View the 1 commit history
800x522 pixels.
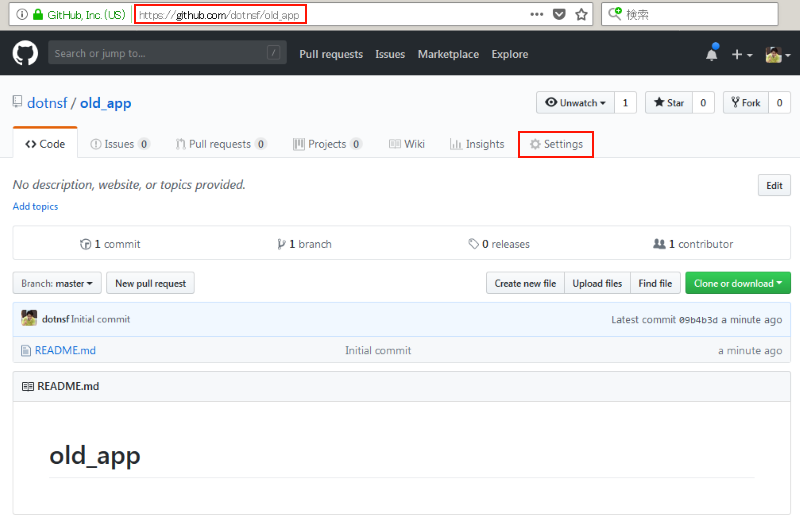coord(110,244)
